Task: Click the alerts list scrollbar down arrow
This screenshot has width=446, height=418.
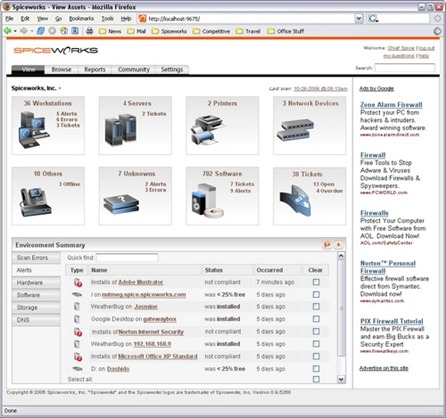Action: (341, 379)
